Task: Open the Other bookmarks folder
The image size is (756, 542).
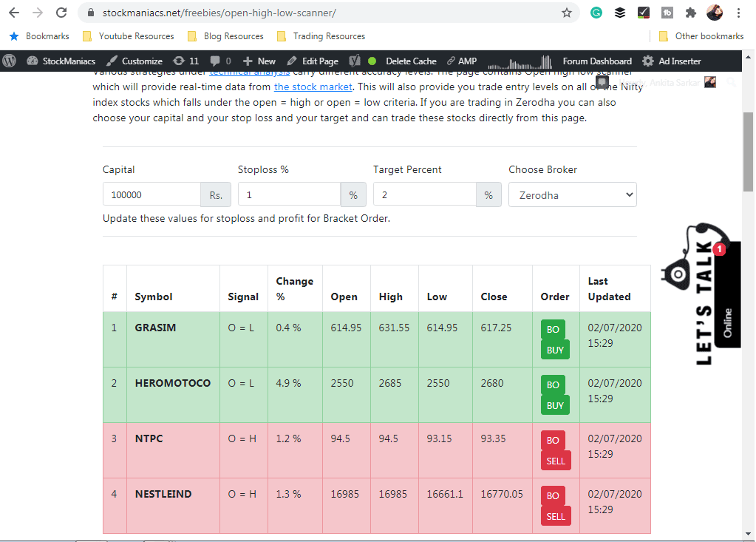Action: tap(701, 36)
